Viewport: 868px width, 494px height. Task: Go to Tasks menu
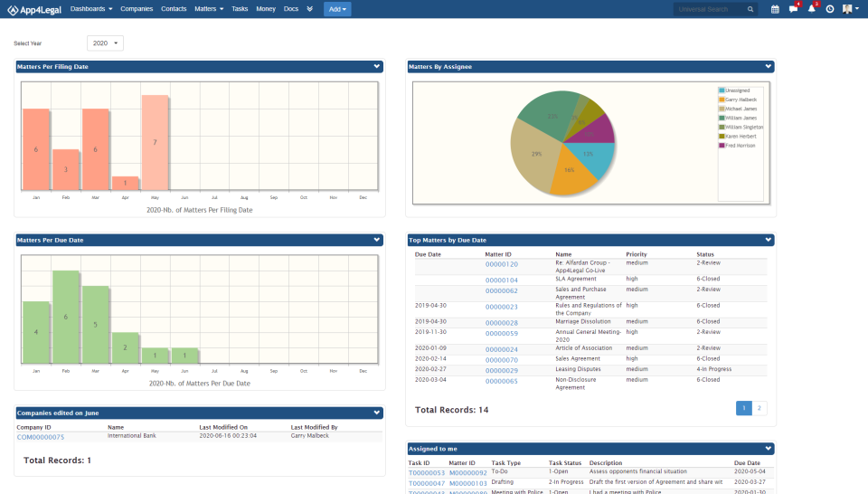(240, 9)
